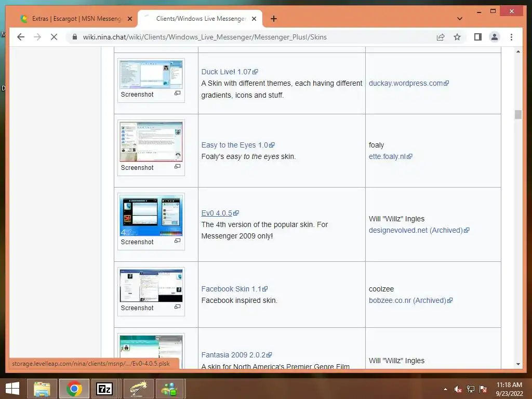Click the scrollbar down arrow
This screenshot has height=399, width=532.
pos(518,364)
